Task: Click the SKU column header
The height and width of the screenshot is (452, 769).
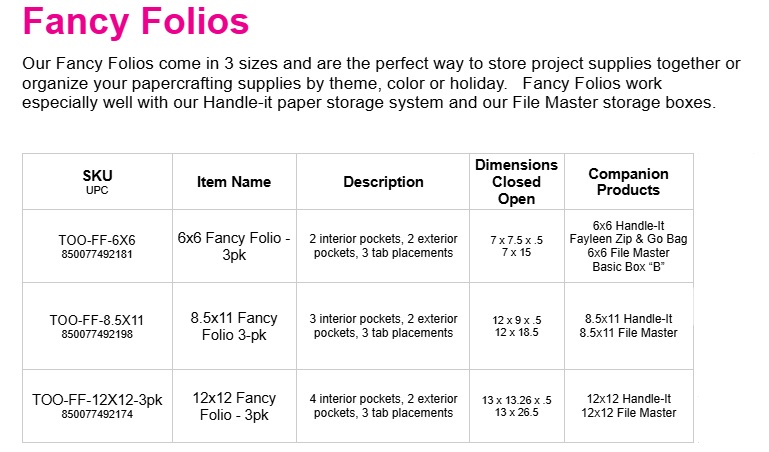Action: pyautogui.click(x=97, y=175)
